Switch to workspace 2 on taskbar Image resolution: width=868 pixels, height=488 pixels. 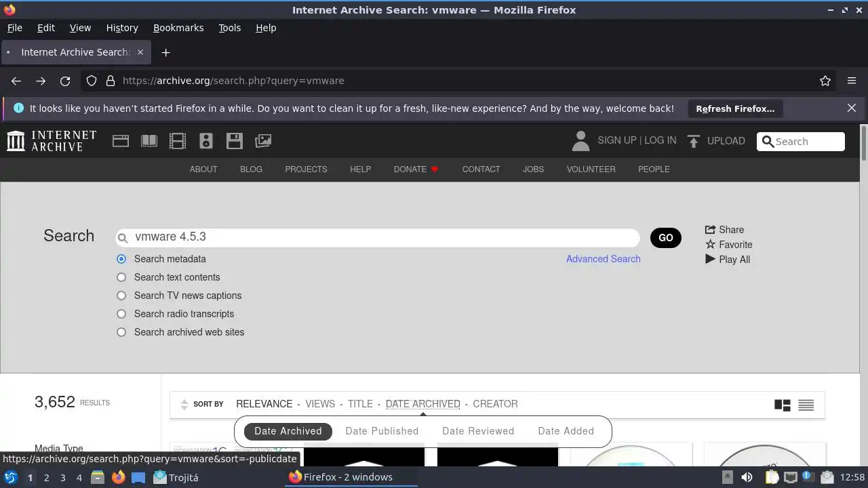[46, 477]
